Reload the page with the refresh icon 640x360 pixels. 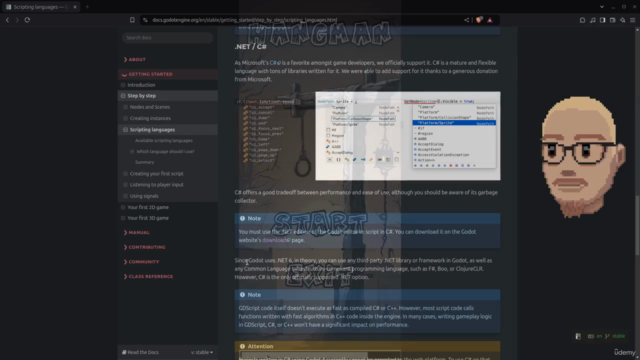(27, 20)
